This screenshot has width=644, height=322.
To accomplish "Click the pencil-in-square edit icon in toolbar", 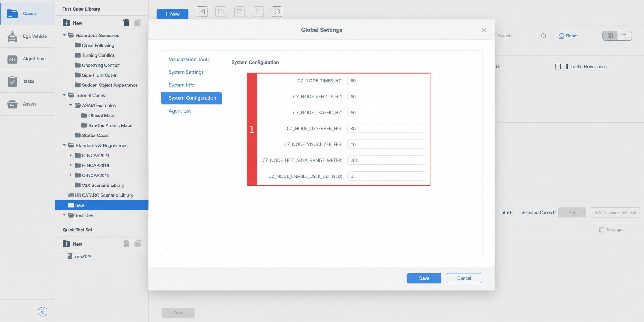I will click(x=221, y=12).
